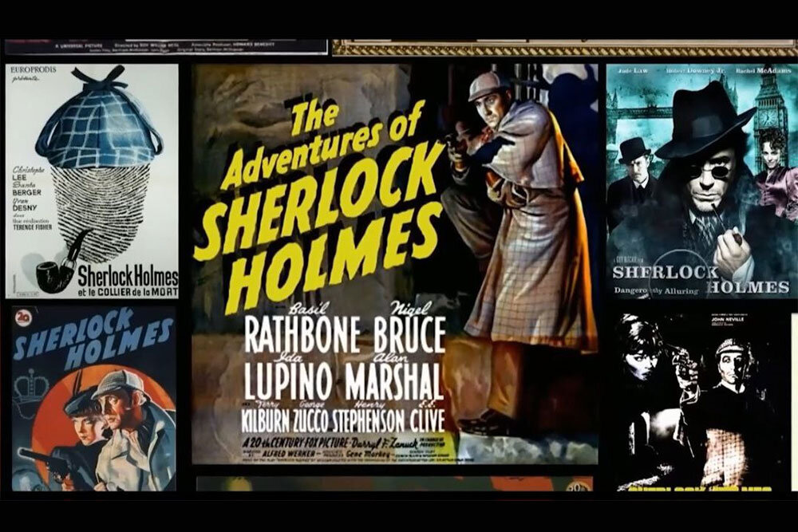Click the 'Robert Downey Jr.' name
This screenshot has width=798, height=532.
tap(697, 71)
